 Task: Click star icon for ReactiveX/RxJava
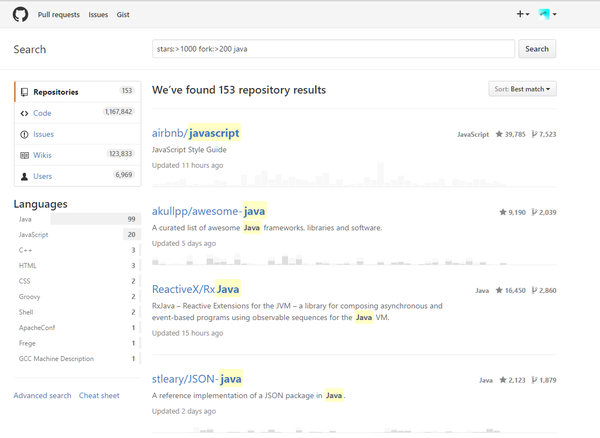coord(499,290)
